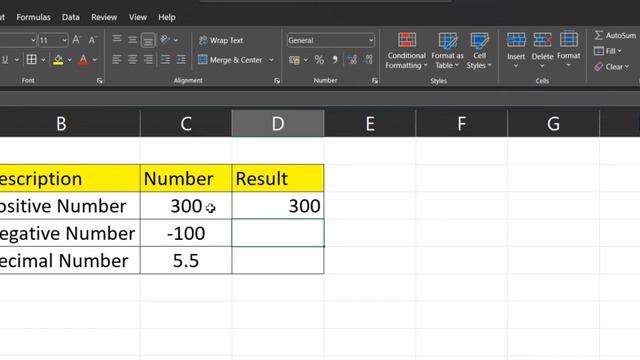Open the Review tab
Screen dimensions: 640x360
[104, 17]
